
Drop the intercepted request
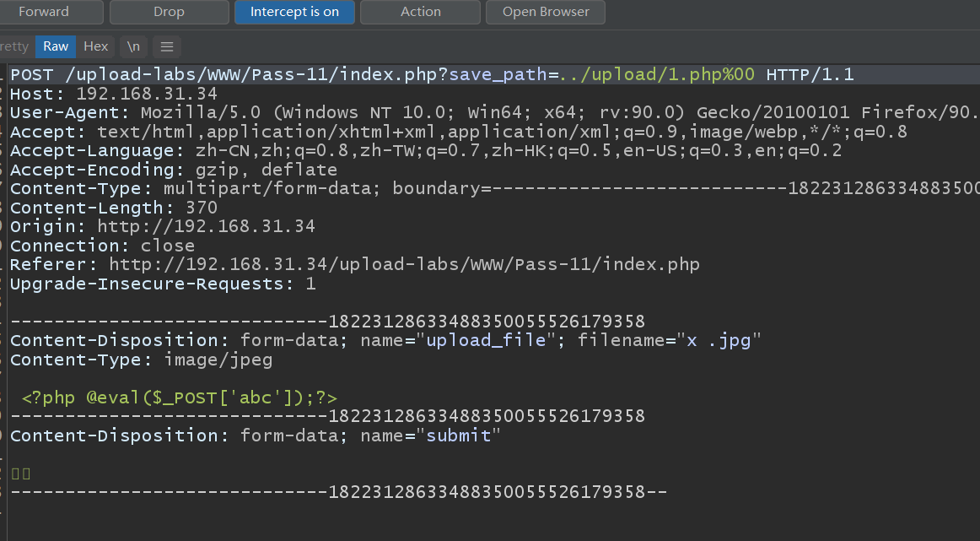[x=169, y=12]
